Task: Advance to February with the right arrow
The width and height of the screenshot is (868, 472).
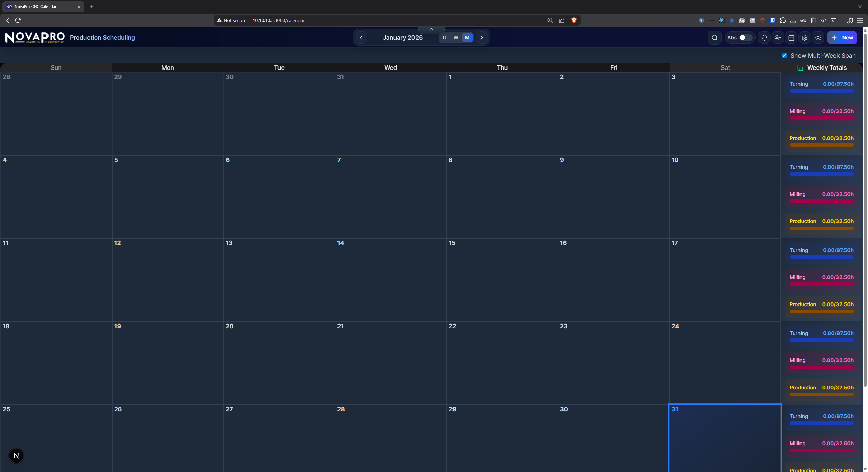Action: point(482,37)
